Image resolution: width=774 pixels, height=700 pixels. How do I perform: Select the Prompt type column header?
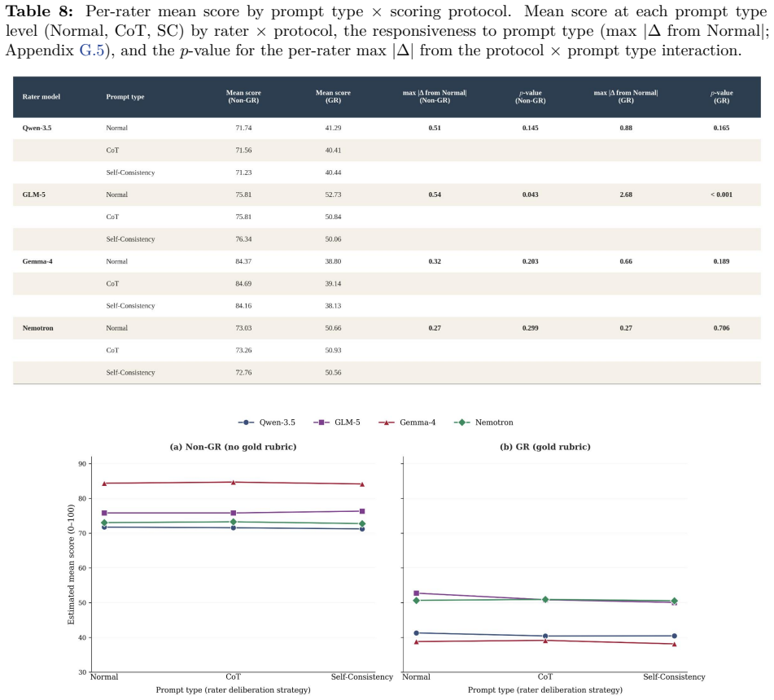tap(125, 97)
